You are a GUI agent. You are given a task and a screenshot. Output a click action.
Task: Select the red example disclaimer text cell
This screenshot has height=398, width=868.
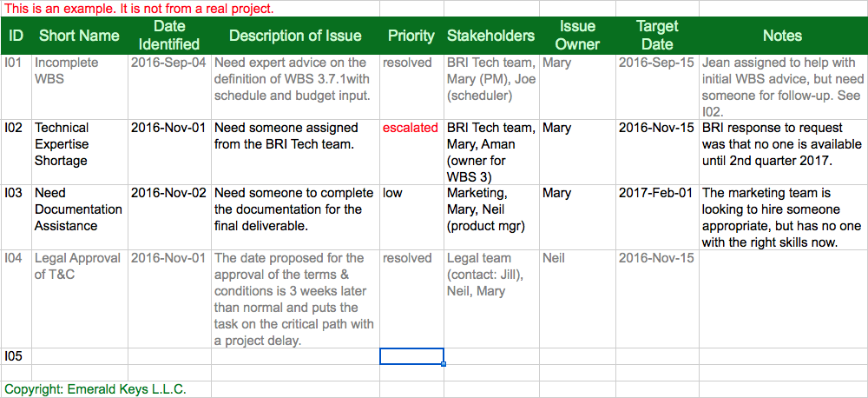pyautogui.click(x=139, y=9)
